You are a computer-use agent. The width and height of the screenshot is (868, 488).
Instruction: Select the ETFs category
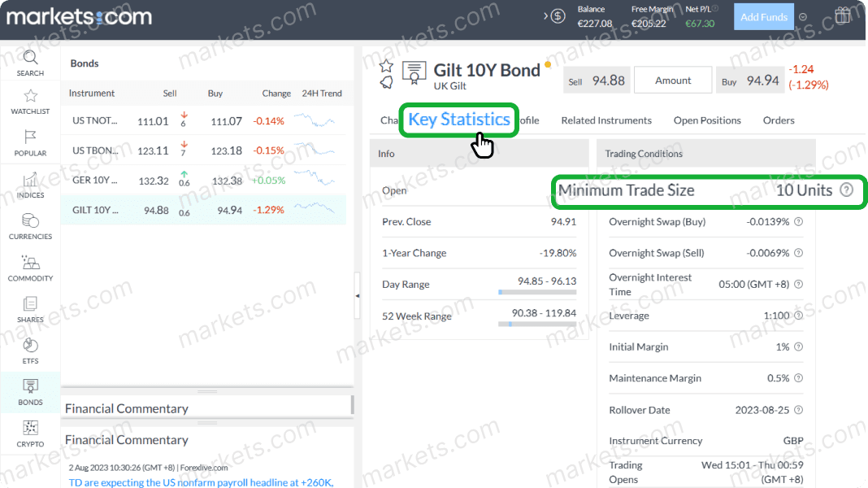tap(30, 350)
